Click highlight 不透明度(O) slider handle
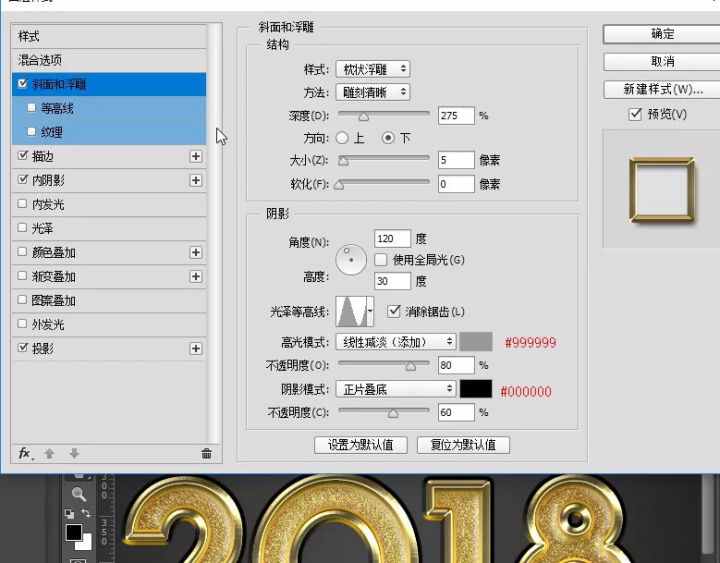This screenshot has width=720, height=563. 411,366
